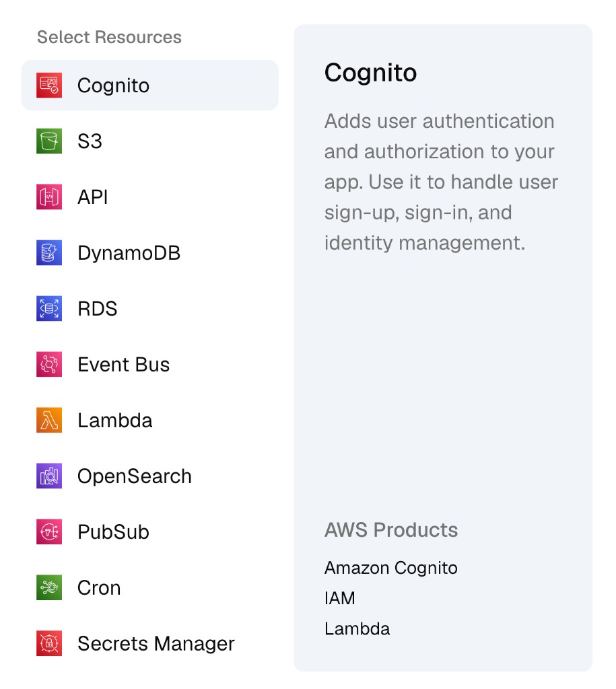The width and height of the screenshot is (616, 689).
Task: Click the red Secrets Manager icon
Action: coord(48,643)
